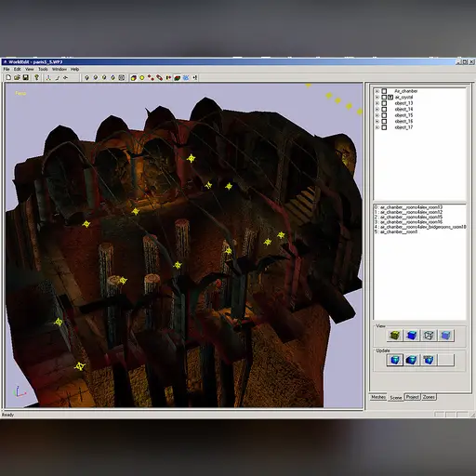Switch to the Meshes tab

pos(378,397)
